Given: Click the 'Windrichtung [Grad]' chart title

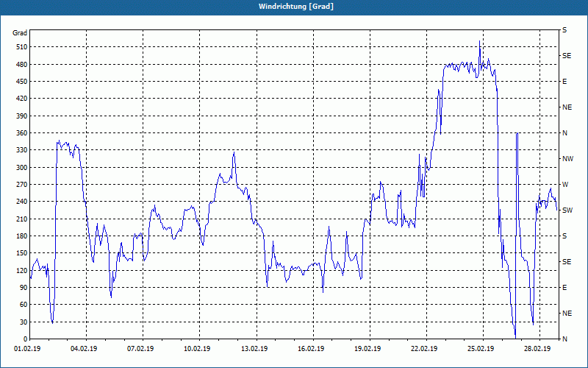Looking at the screenshot, I should point(296,7).
